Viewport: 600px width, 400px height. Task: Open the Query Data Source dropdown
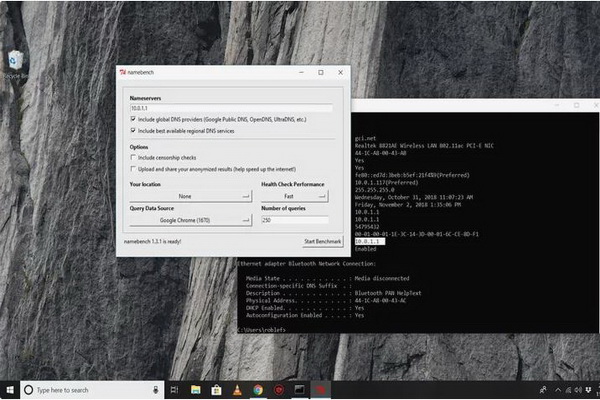[x=190, y=219]
